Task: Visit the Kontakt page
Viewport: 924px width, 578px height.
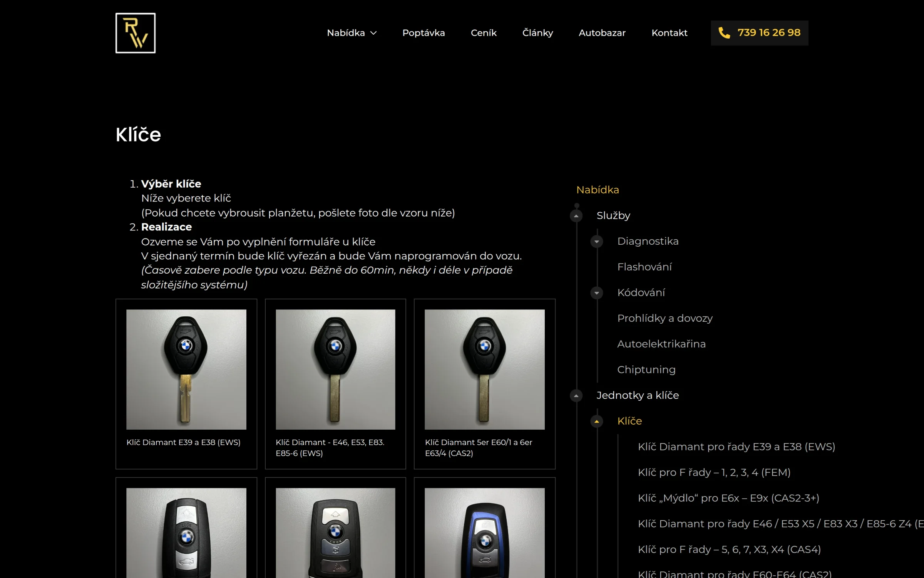Action: pos(670,33)
